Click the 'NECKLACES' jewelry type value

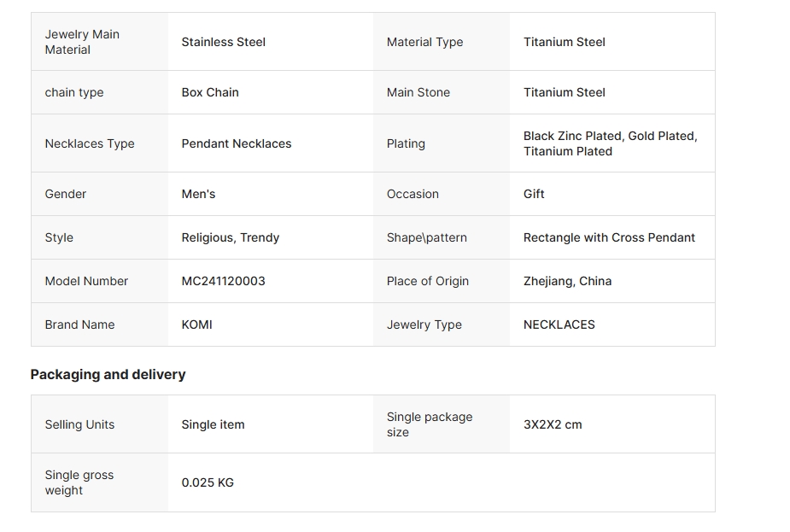pyautogui.click(x=559, y=324)
